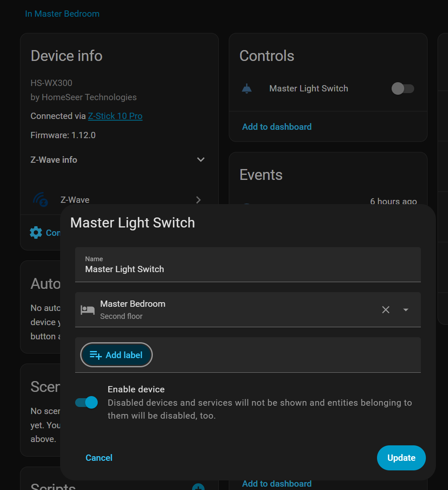Open the Z-Stick 10 Pro link

click(115, 116)
